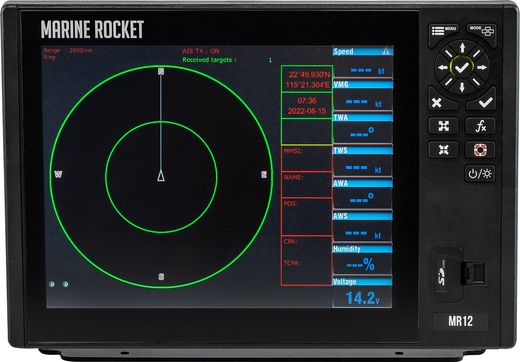Tap the icon in the Speed panel header
Viewport: 520px width, 362px height.
click(386, 51)
